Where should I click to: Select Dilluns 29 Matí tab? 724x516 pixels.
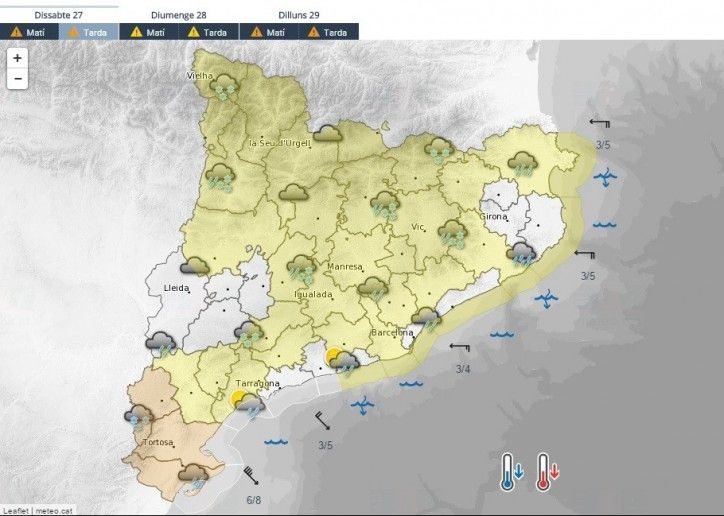click(269, 32)
